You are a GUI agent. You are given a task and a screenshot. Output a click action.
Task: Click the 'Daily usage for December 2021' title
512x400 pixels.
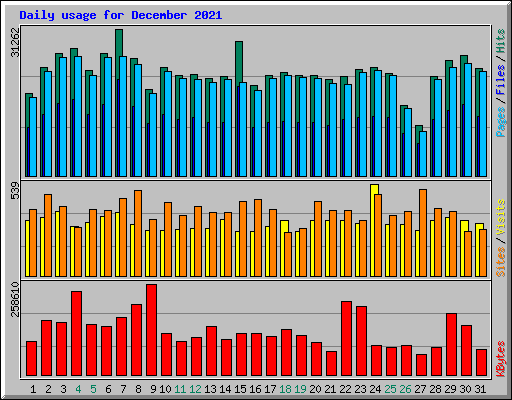pos(121,15)
